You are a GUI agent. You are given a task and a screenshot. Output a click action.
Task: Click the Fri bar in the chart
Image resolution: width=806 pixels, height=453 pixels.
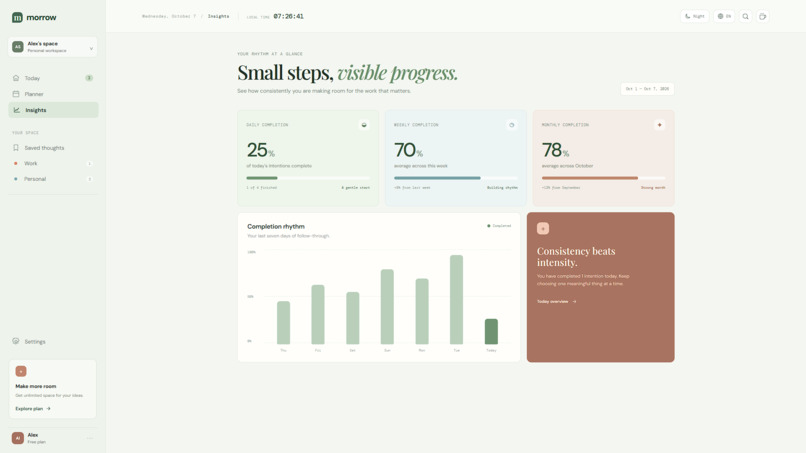(318, 314)
